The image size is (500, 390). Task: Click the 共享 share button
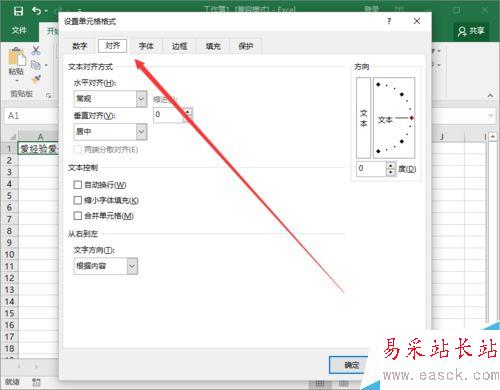(471, 31)
